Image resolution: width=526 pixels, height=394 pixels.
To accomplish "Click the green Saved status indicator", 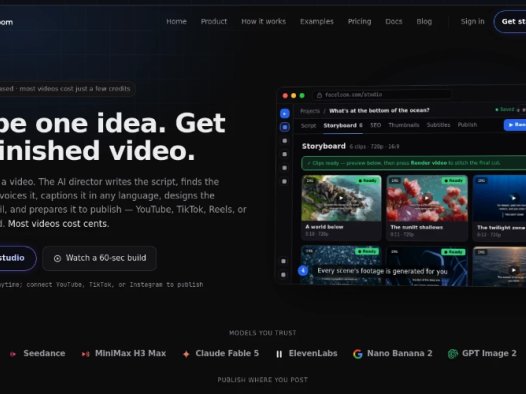I will 505,110.
